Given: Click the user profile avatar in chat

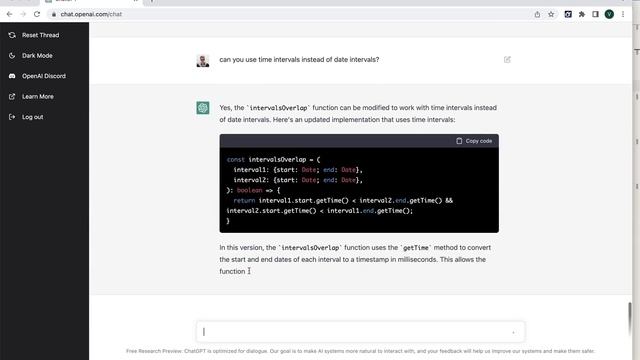Looking at the screenshot, I should coord(203,60).
